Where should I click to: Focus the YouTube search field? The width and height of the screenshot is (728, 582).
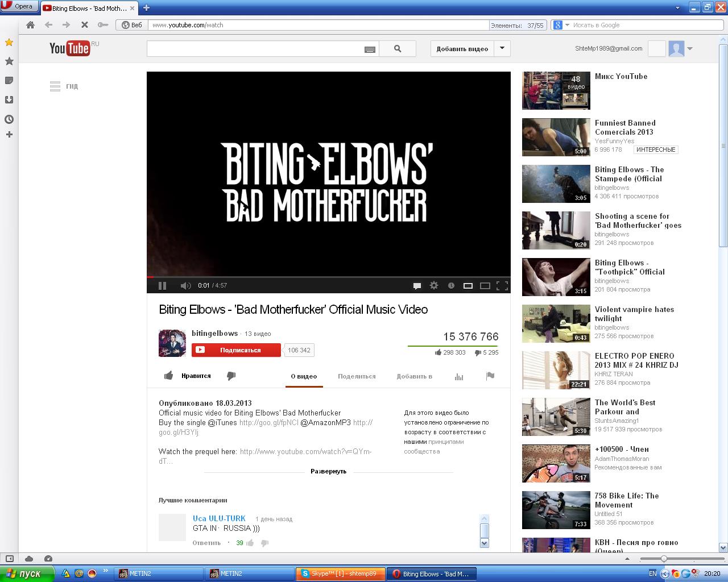[255, 49]
